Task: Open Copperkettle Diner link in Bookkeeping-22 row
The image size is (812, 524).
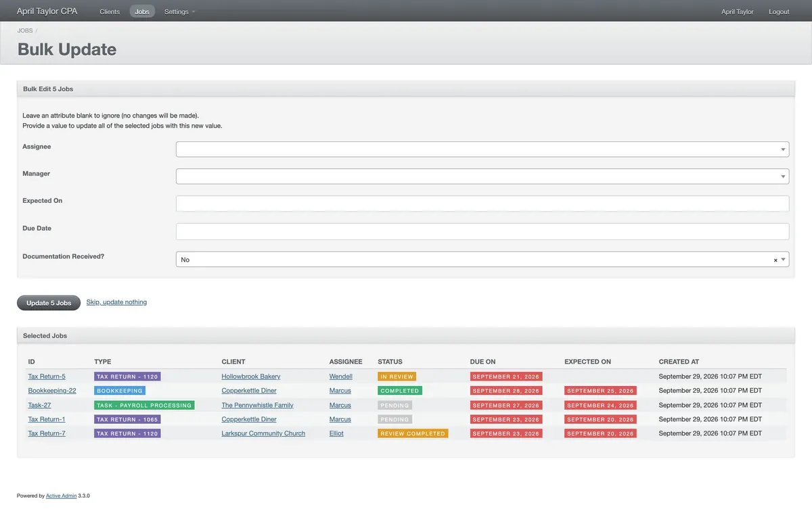Action: pos(249,391)
